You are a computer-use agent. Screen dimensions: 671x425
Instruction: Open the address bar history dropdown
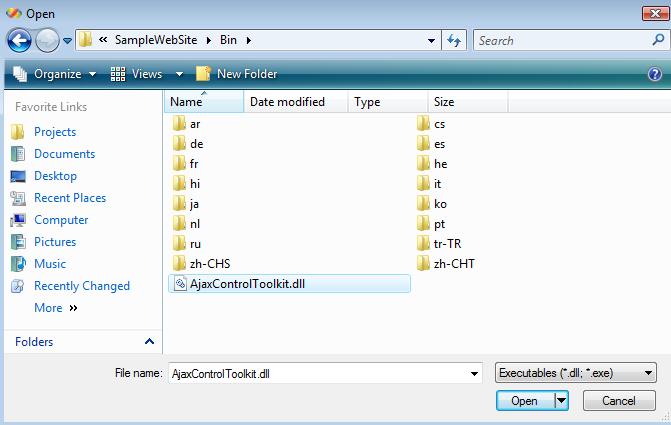[431, 41]
